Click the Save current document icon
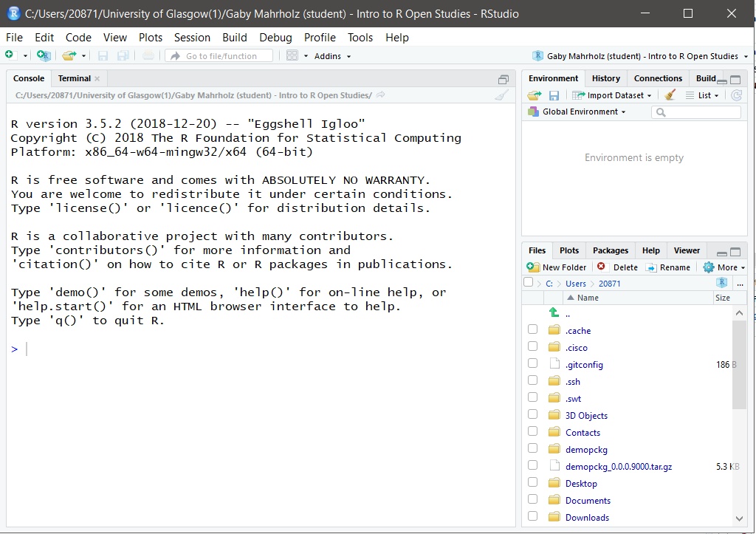This screenshot has width=756, height=534. 103,55
